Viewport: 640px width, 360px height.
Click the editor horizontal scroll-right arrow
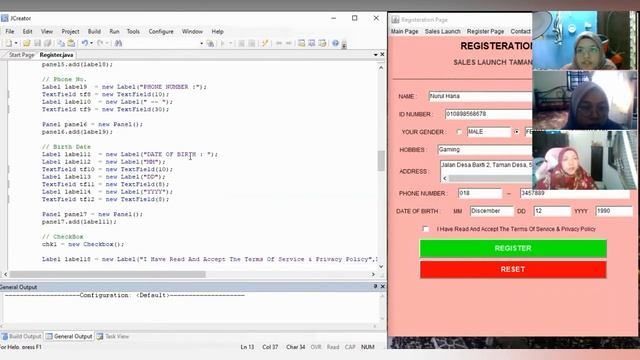pos(373,275)
